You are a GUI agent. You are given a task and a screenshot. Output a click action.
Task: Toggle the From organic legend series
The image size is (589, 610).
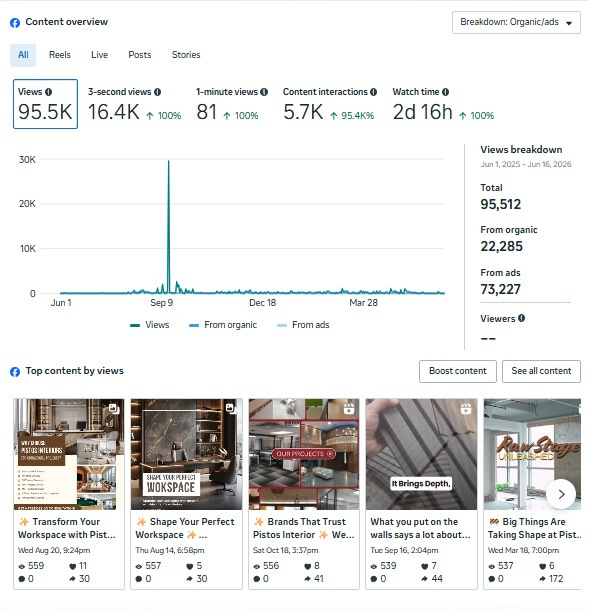(x=223, y=325)
